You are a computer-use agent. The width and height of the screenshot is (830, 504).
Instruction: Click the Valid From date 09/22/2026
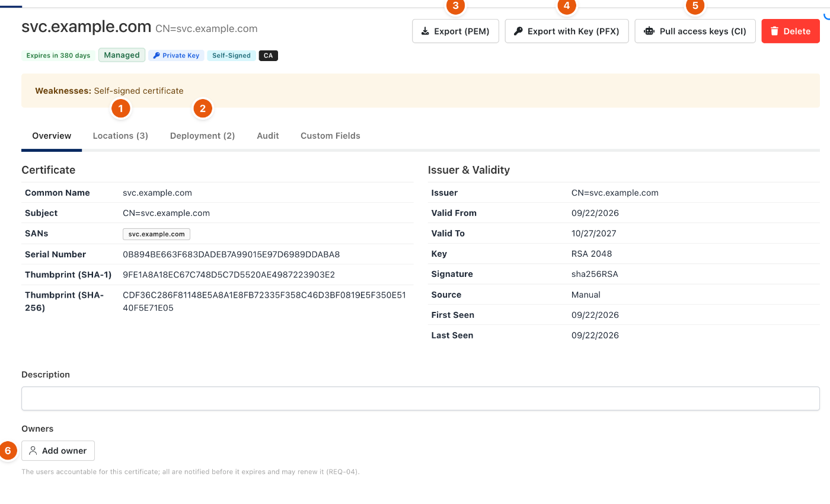[x=595, y=213]
